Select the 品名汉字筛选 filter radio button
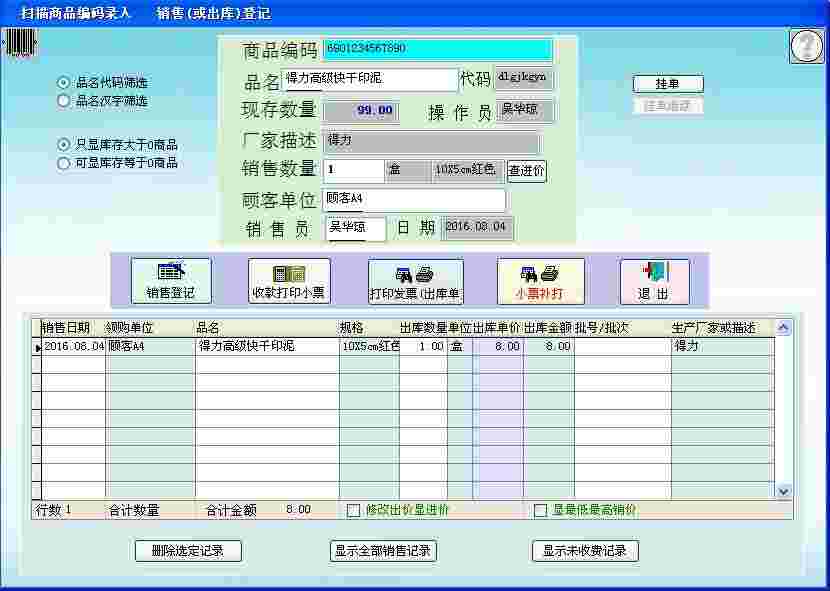The width and height of the screenshot is (830, 591). click(x=65, y=100)
